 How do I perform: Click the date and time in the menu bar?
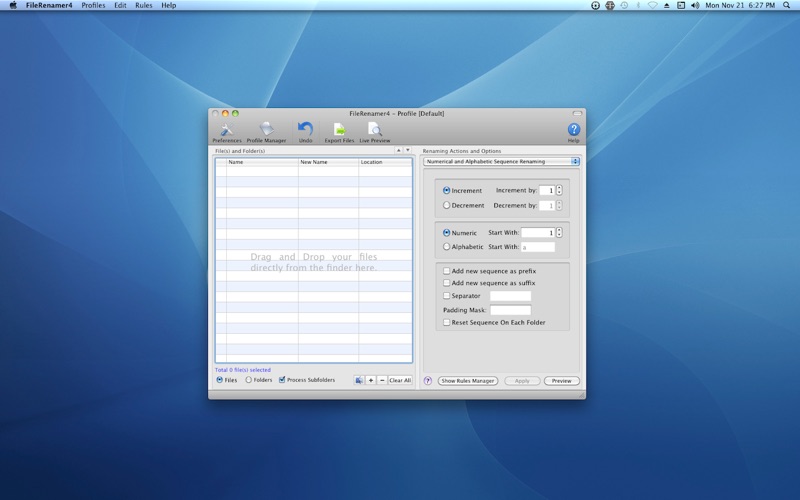coord(740,5)
